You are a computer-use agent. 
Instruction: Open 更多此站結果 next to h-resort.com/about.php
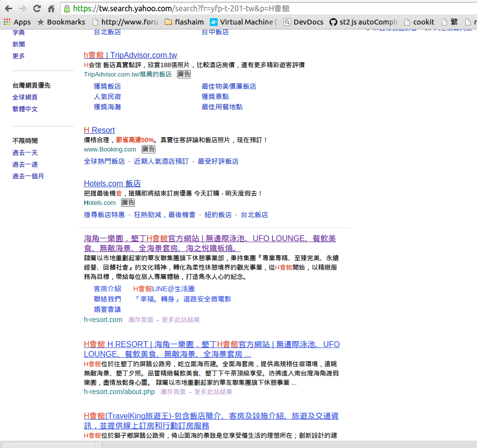[213, 392]
